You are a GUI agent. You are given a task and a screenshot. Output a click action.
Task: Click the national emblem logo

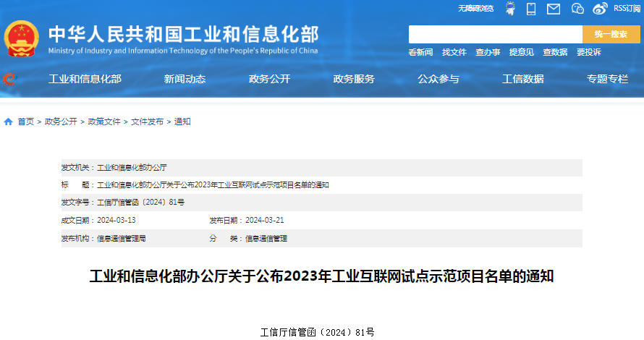click(x=22, y=38)
